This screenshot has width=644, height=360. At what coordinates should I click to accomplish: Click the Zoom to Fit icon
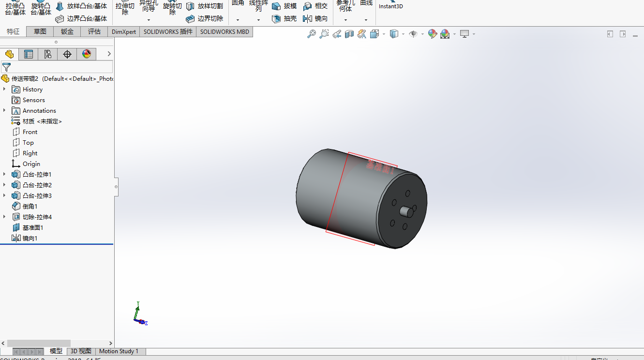(312, 34)
